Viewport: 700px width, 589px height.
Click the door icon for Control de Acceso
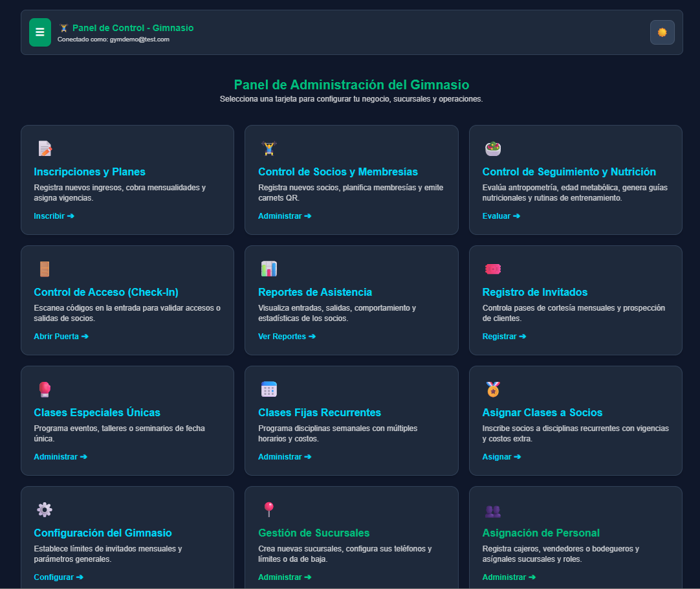click(x=45, y=269)
